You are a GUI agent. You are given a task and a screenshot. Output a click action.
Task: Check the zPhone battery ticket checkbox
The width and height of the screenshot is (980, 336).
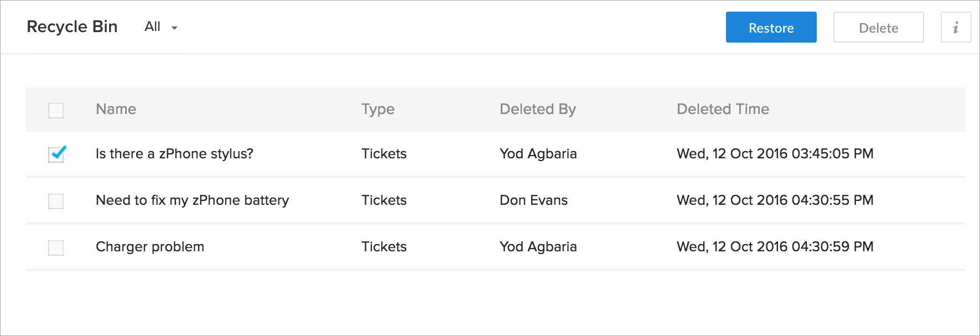coord(56,201)
